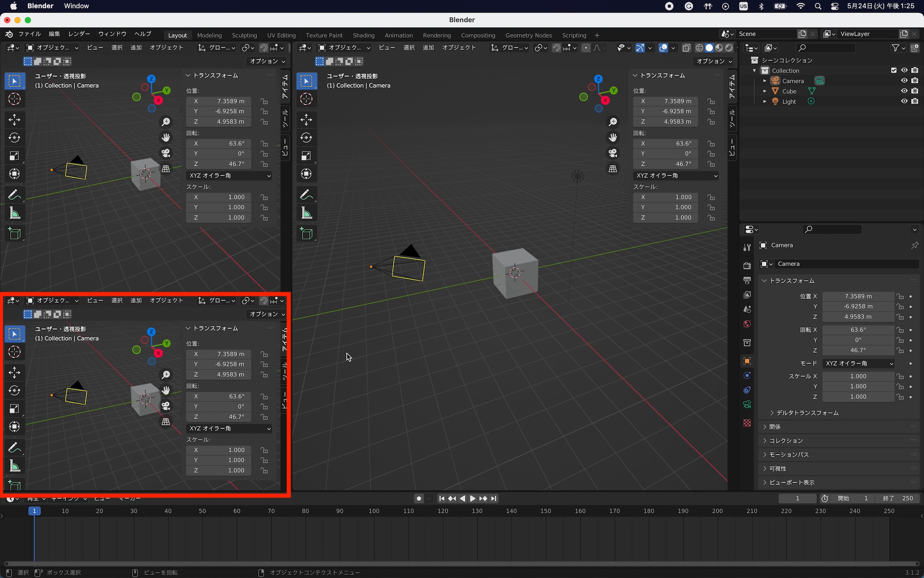
Task: Select the Rotate tool in main viewport
Action: tap(306, 138)
